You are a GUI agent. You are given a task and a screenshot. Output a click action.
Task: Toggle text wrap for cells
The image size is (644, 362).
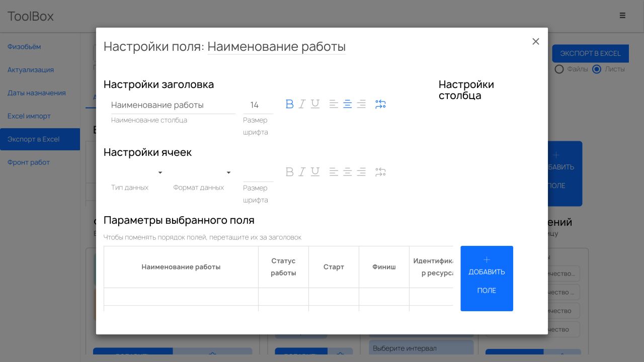click(380, 172)
